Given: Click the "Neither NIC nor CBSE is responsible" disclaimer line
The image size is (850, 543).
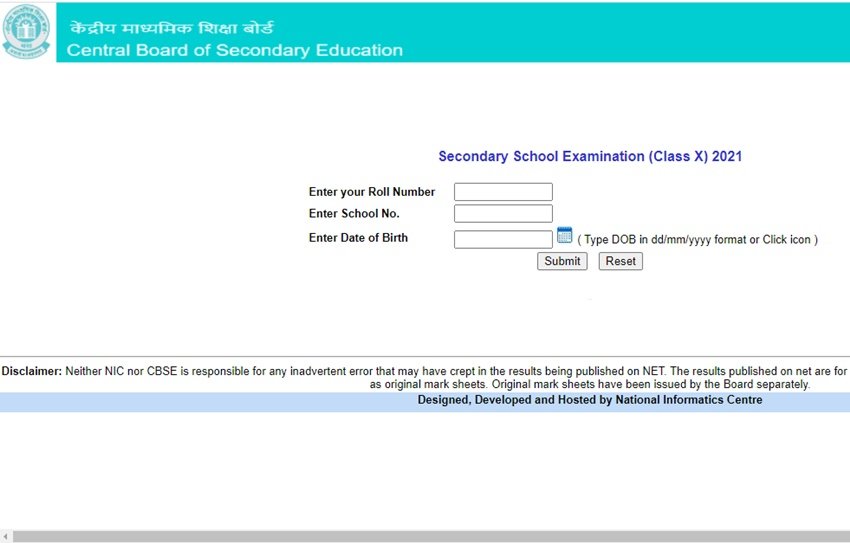Looking at the screenshot, I should pyautogui.click(x=450, y=371).
